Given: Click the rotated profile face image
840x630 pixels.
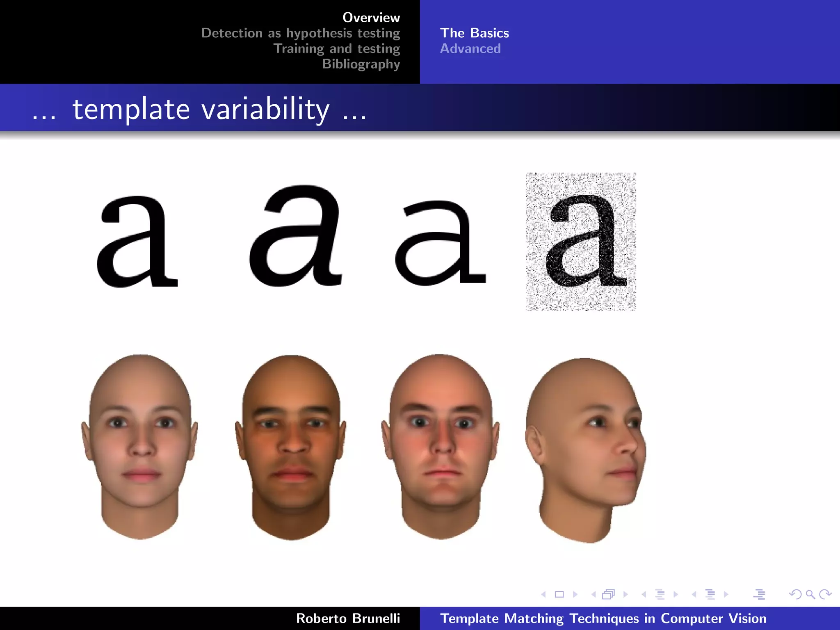Looking at the screenshot, I should tap(586, 450).
